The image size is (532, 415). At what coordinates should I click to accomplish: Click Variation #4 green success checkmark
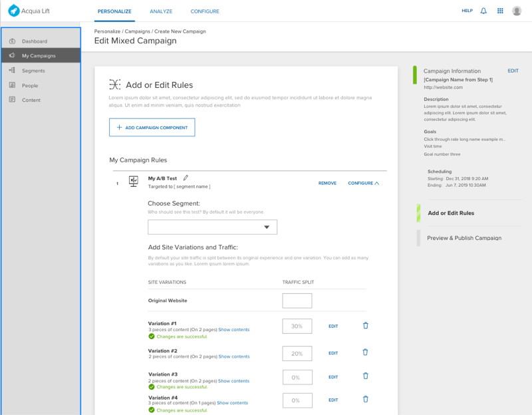click(152, 410)
